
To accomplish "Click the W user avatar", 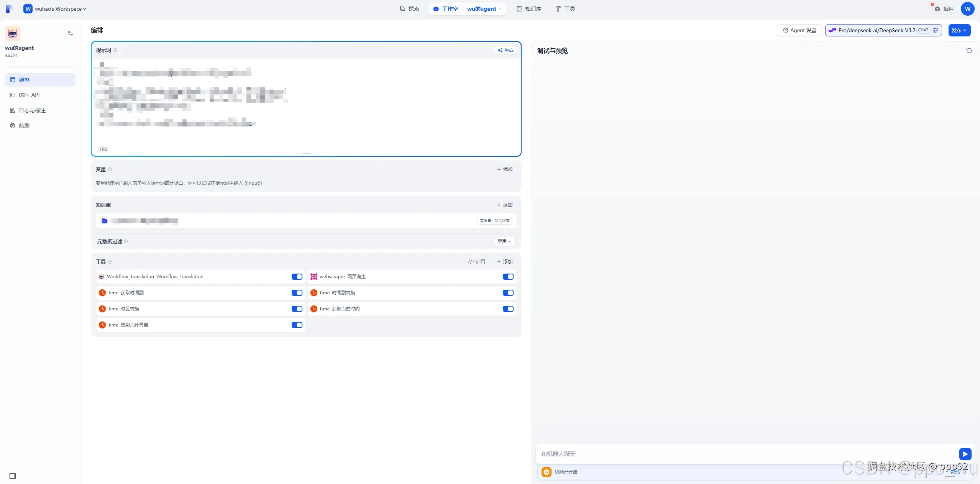I will [x=967, y=9].
